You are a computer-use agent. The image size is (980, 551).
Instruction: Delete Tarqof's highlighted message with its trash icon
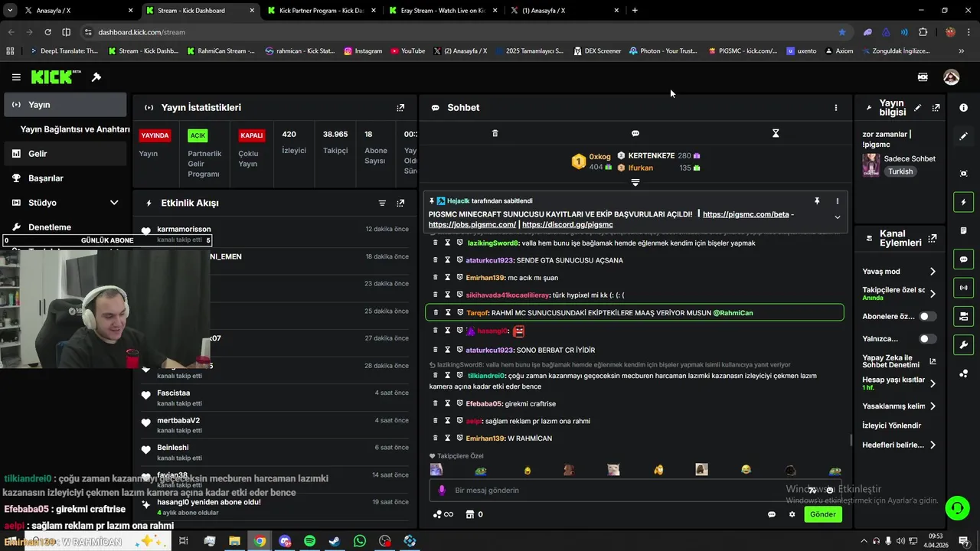coord(436,312)
